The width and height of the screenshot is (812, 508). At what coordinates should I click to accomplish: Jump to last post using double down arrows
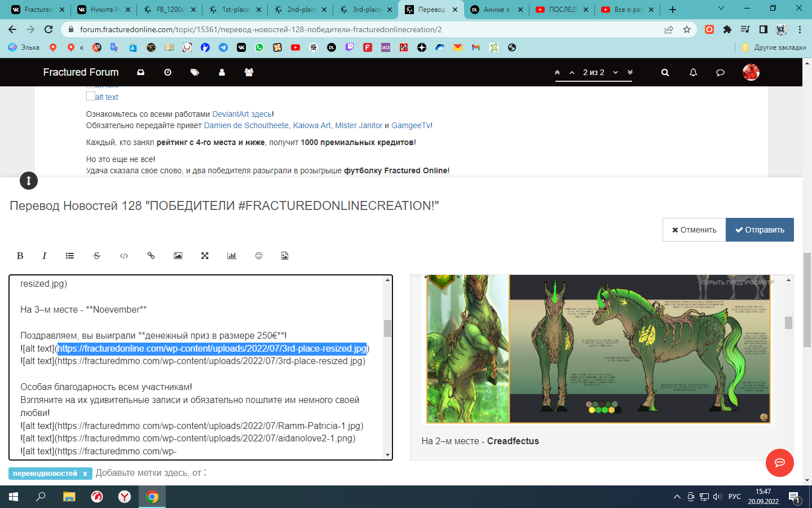click(630, 72)
